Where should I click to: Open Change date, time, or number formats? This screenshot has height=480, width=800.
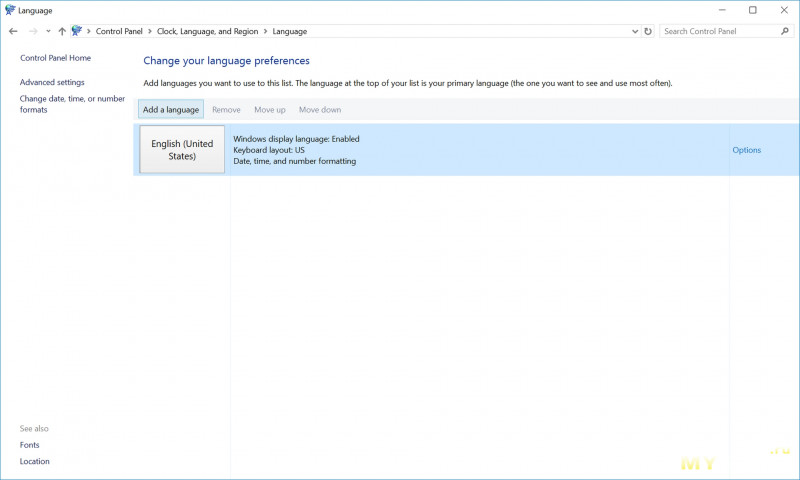click(72, 104)
